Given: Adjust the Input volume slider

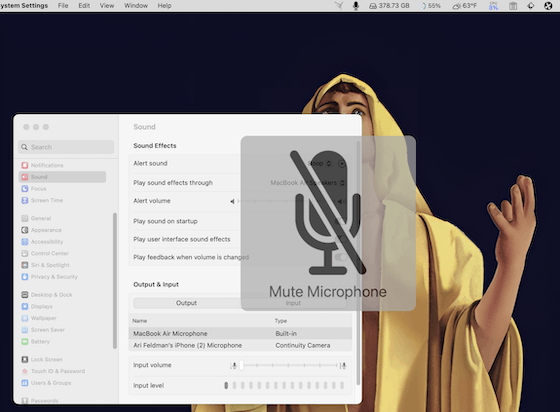Looking at the screenshot, I should pos(289,365).
